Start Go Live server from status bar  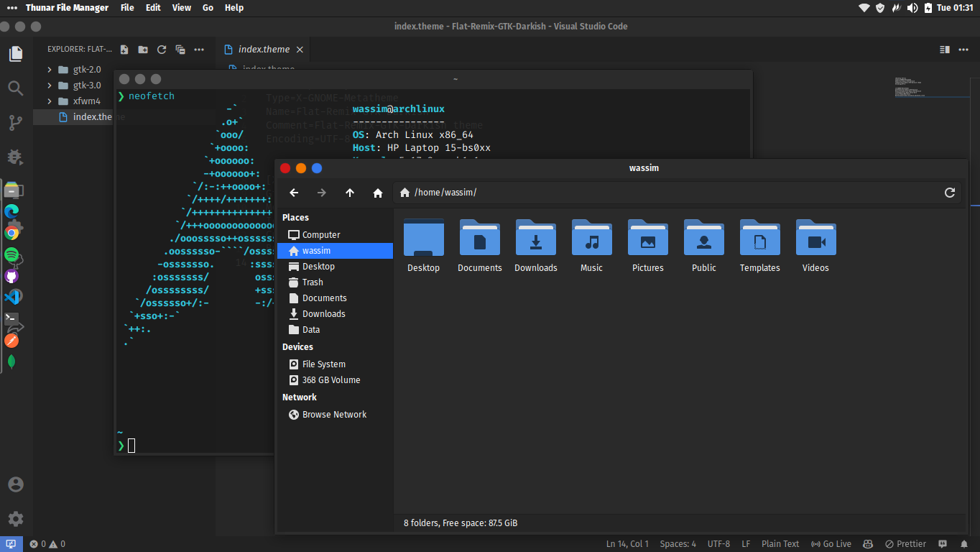point(831,544)
